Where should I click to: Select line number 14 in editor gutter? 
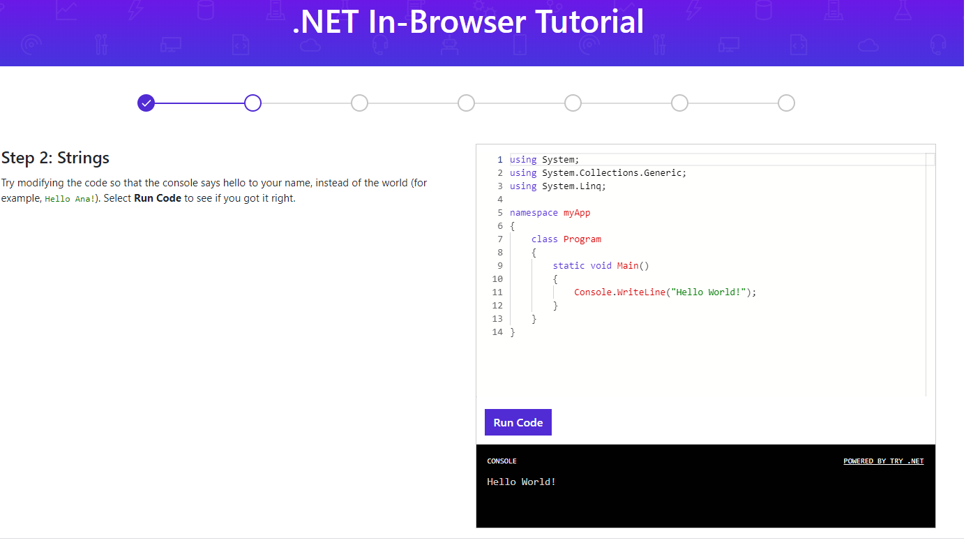[x=497, y=332]
